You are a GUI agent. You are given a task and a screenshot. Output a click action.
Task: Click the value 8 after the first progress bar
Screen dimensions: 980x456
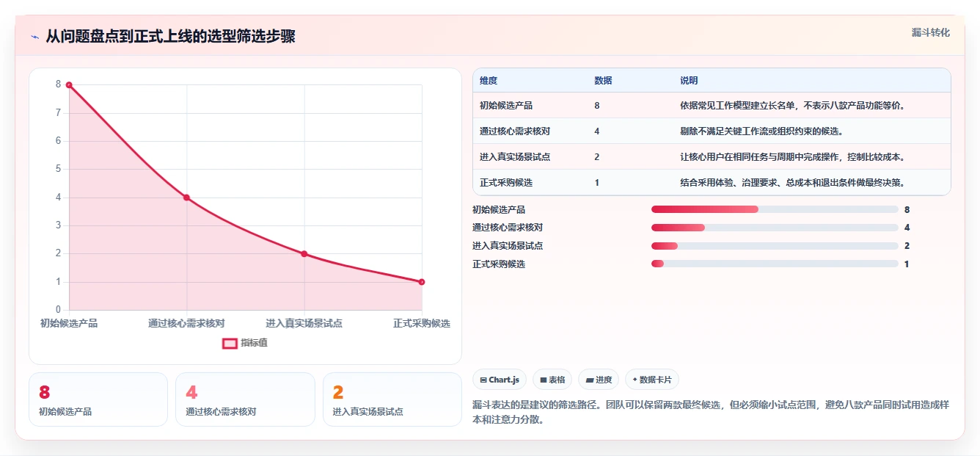tap(907, 209)
